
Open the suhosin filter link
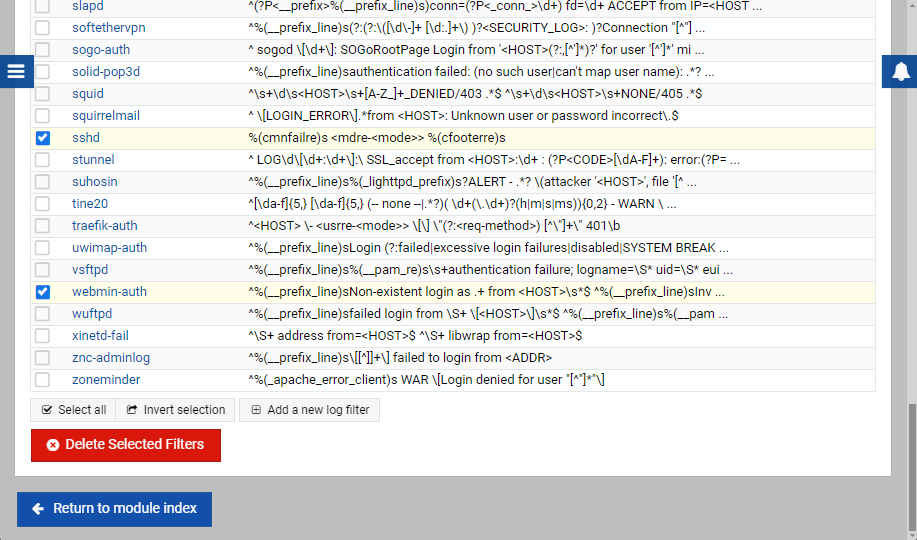coord(95,182)
